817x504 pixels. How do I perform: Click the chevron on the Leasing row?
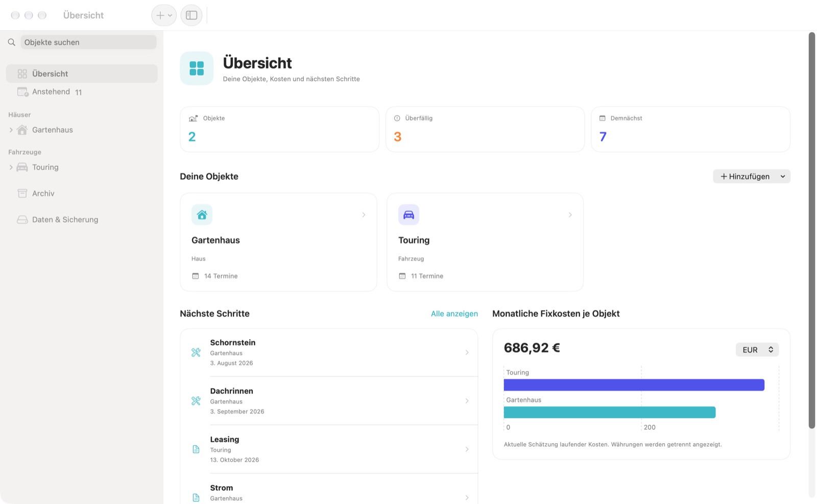[467, 449]
